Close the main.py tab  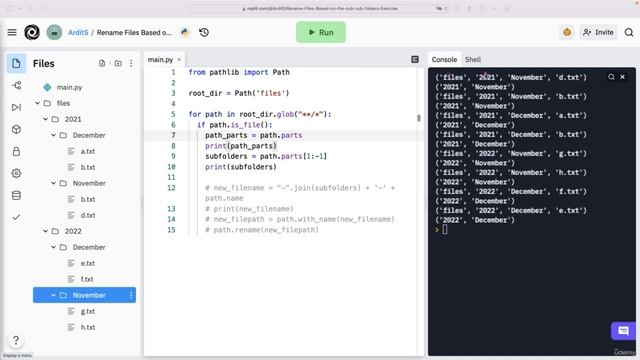click(179, 60)
